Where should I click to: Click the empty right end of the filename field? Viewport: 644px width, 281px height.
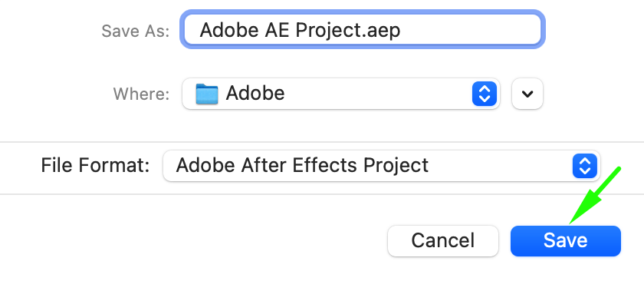[x=472, y=30]
